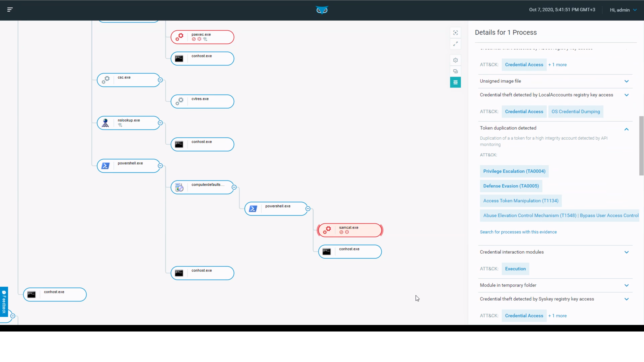
Task: Click the hexagon suspicion filter icon
Action: [x=455, y=60]
